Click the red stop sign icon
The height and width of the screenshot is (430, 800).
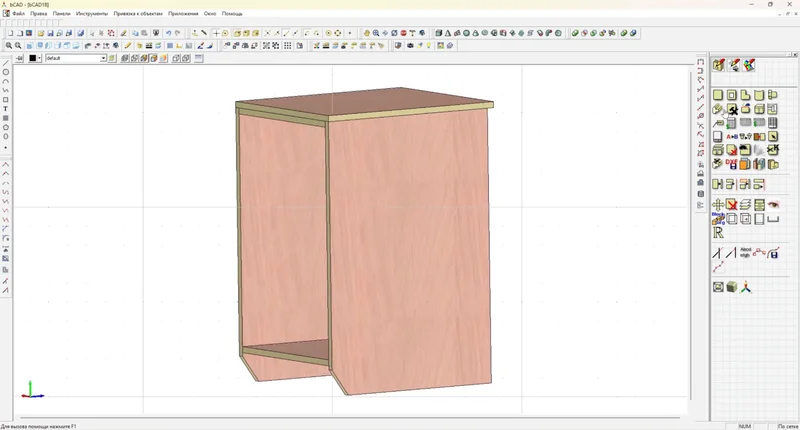click(x=404, y=33)
